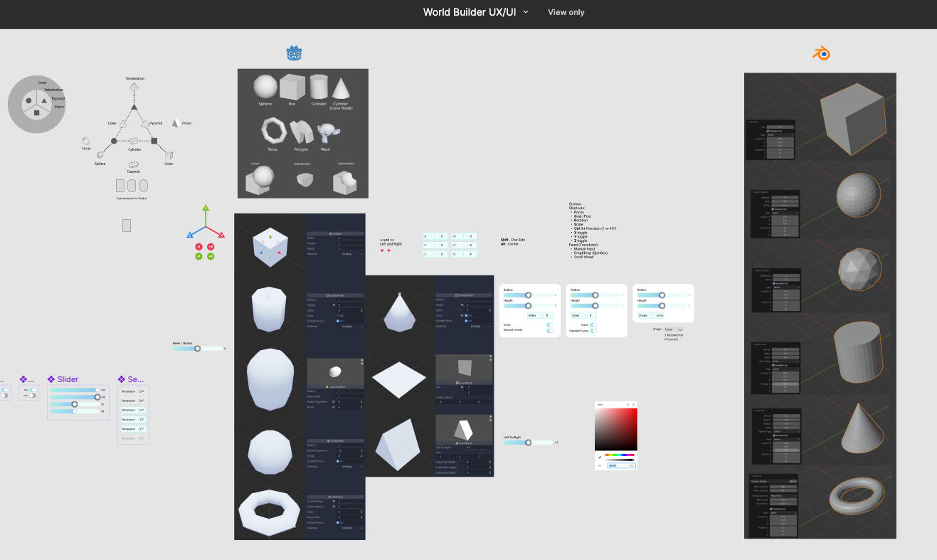Toggle Smooth Faces switch in first card
The height and width of the screenshot is (560, 937).
549,331
